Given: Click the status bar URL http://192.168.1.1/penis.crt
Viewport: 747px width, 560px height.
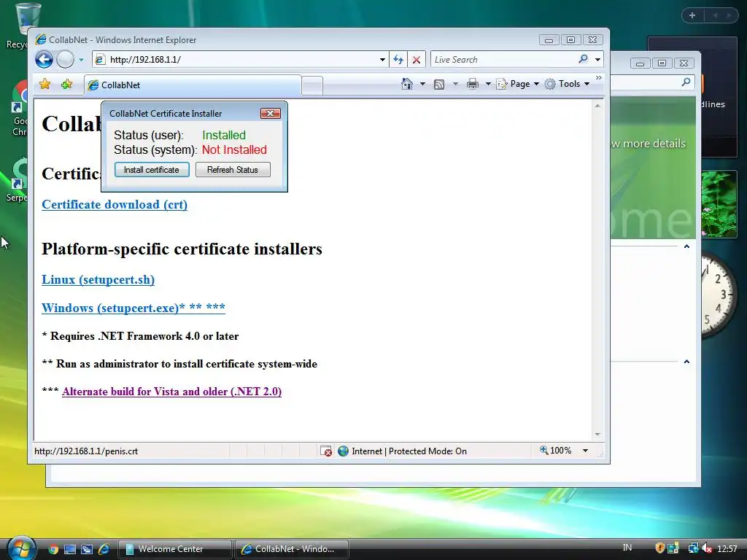Looking at the screenshot, I should (86, 451).
